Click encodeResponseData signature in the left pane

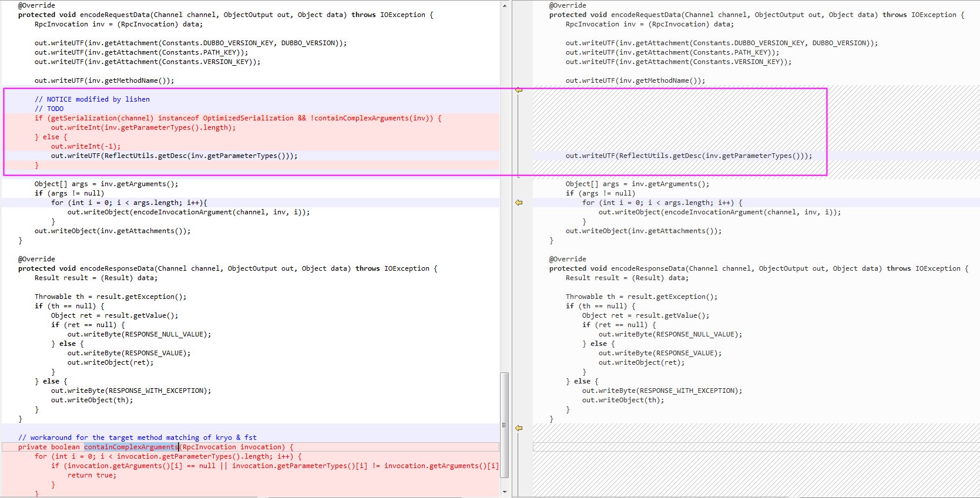pyautogui.click(x=228, y=268)
